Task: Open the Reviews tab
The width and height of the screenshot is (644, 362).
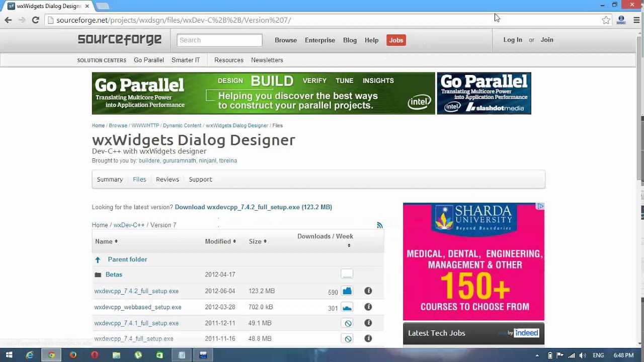Action: click(x=168, y=179)
